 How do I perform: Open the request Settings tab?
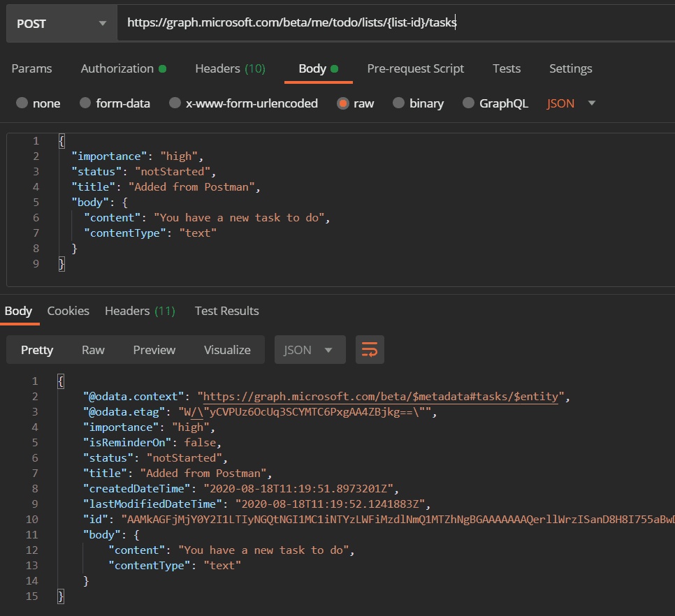[570, 69]
